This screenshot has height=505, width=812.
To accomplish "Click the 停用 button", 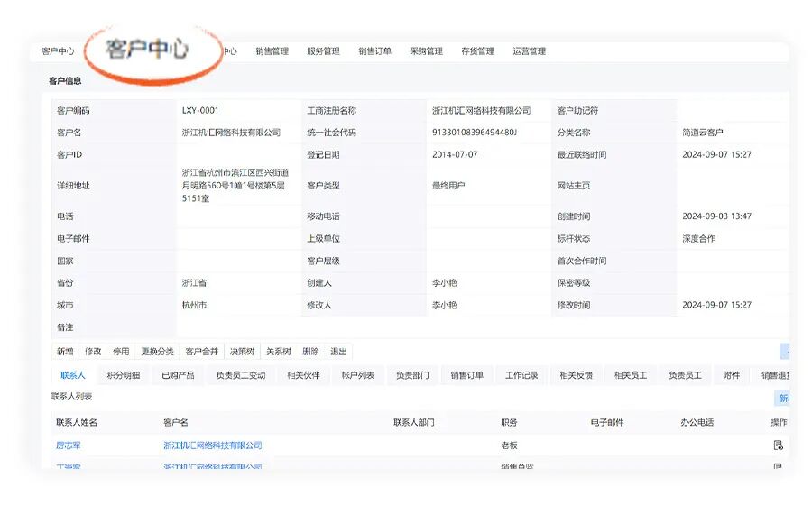I will point(121,352).
